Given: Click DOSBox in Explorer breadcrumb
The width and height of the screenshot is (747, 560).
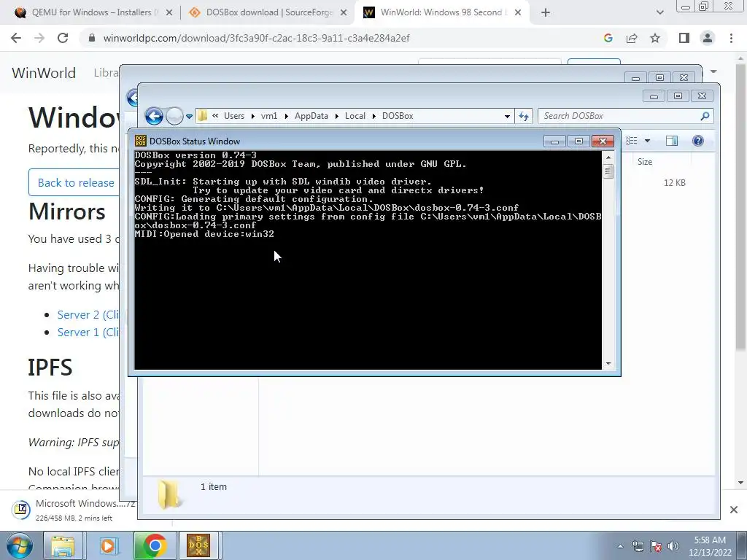Looking at the screenshot, I should (x=398, y=116).
